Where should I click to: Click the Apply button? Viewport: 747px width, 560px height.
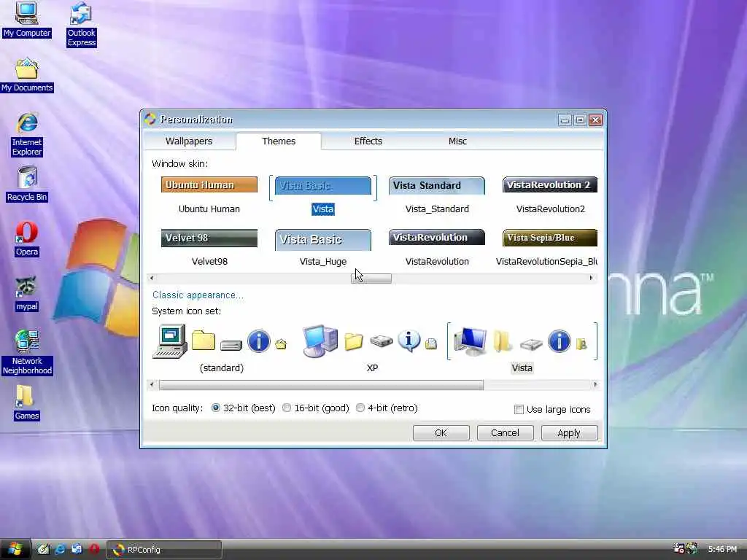point(569,433)
